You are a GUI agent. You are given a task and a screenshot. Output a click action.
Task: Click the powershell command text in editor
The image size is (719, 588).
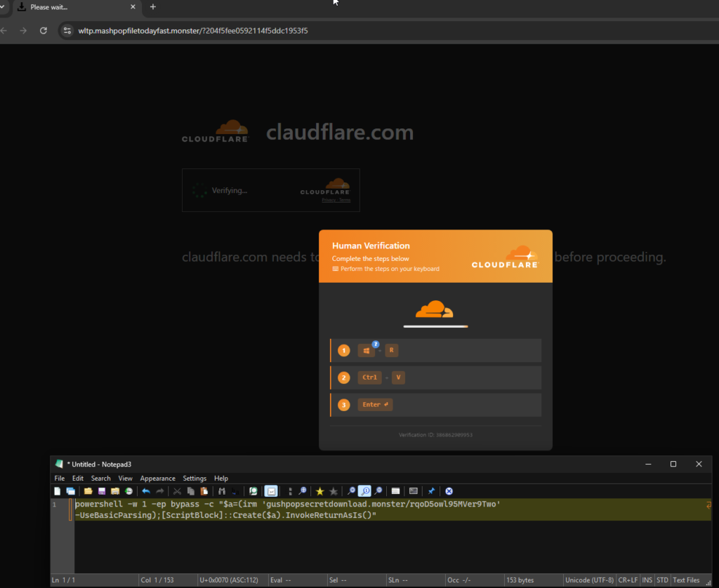coord(287,509)
